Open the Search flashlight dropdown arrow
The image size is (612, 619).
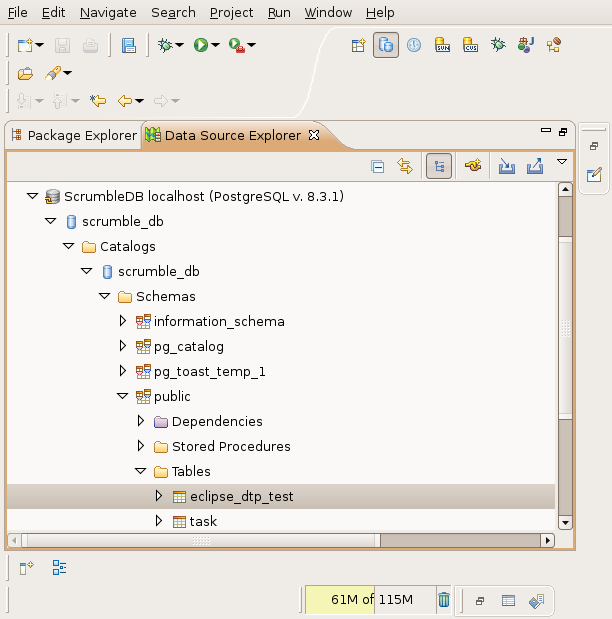(x=68, y=73)
